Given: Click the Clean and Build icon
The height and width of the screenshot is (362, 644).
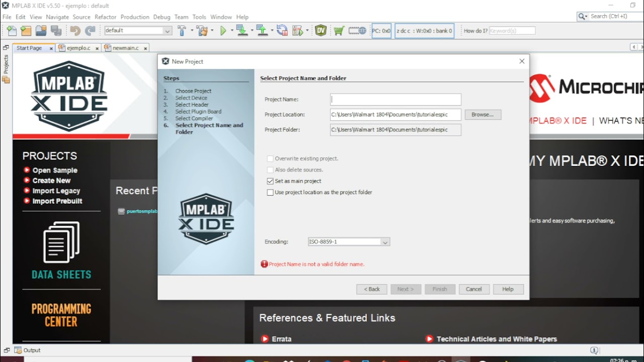Looking at the screenshot, I should click(202, 31).
